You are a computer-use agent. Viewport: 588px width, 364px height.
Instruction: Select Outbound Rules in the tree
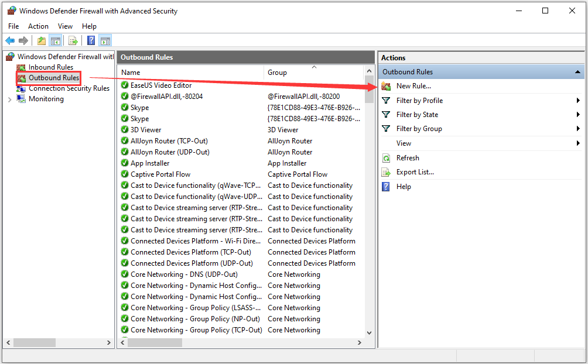click(x=54, y=78)
